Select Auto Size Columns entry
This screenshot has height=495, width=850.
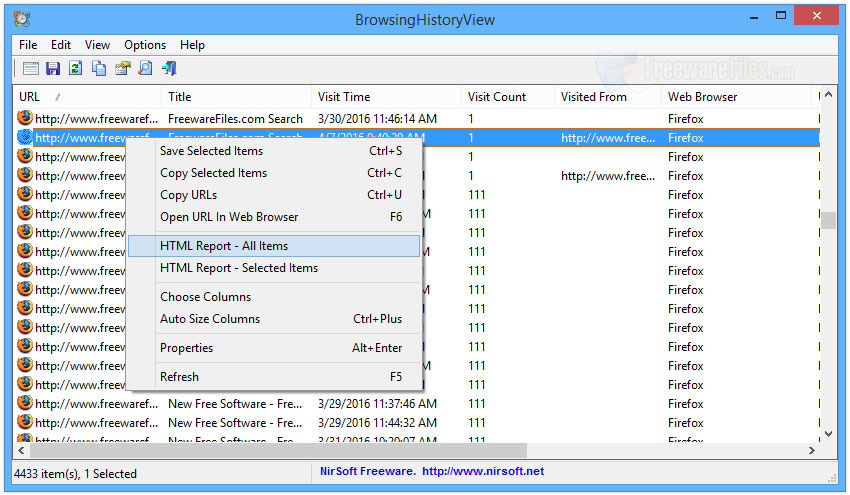pos(274,319)
